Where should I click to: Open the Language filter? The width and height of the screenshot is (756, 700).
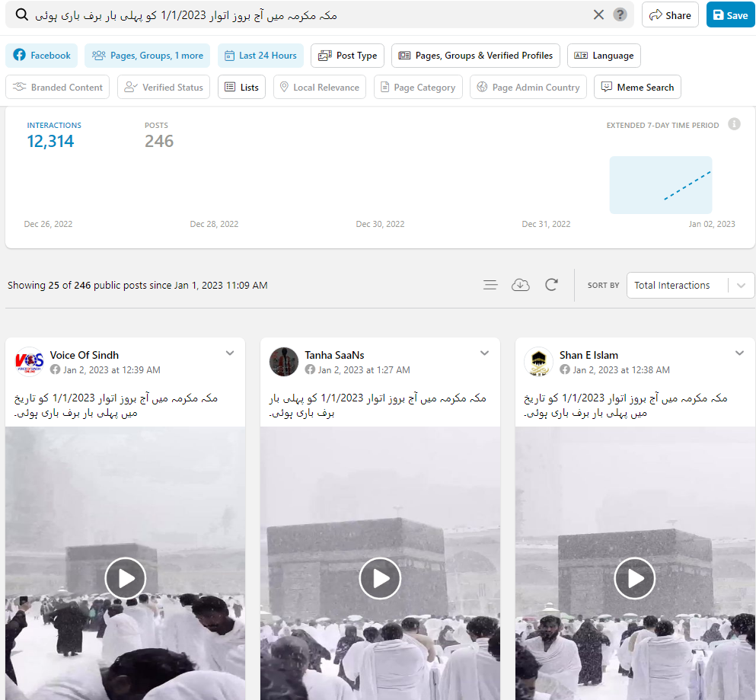[x=604, y=56]
